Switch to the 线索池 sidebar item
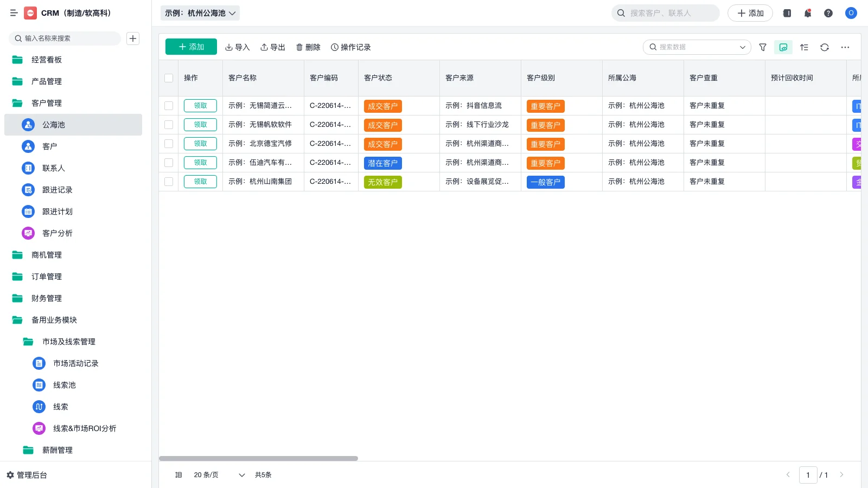This screenshot has height=488, width=868. (x=64, y=385)
